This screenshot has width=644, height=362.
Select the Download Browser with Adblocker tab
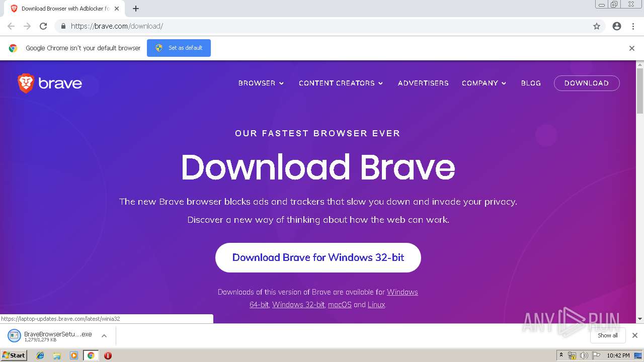tap(64, 9)
